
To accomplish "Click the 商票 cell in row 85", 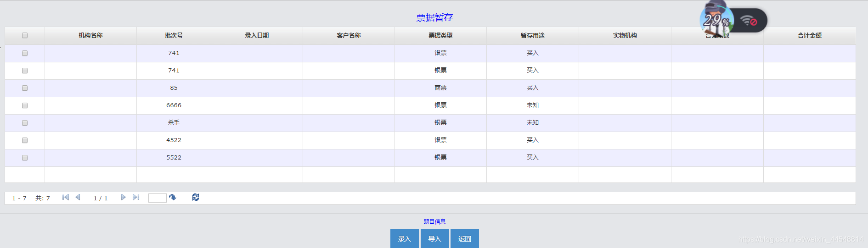I will pos(440,88).
